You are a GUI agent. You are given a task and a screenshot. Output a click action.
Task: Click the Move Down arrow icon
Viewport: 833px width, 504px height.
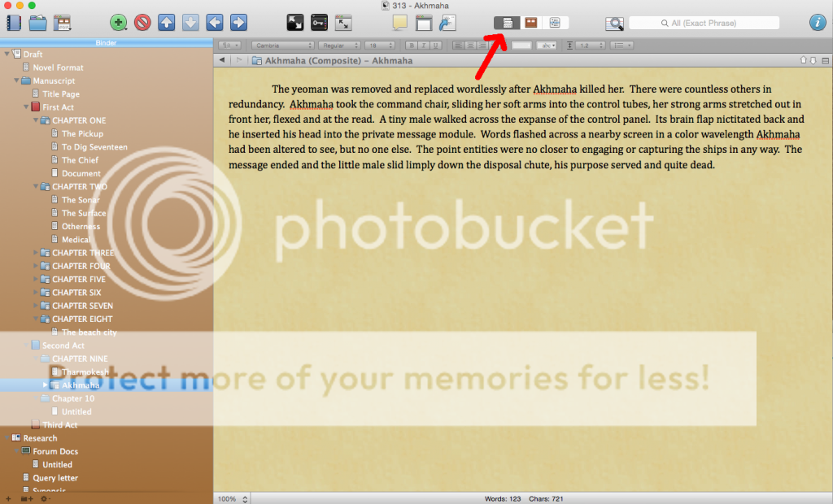click(x=190, y=22)
